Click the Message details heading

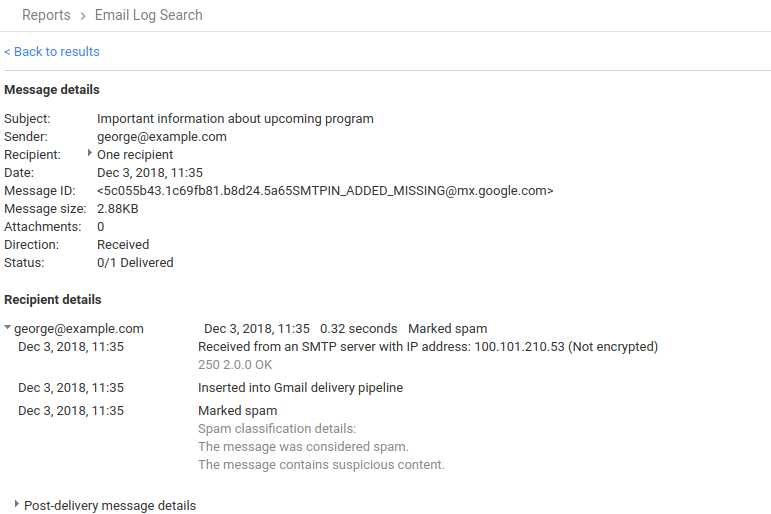(52, 90)
